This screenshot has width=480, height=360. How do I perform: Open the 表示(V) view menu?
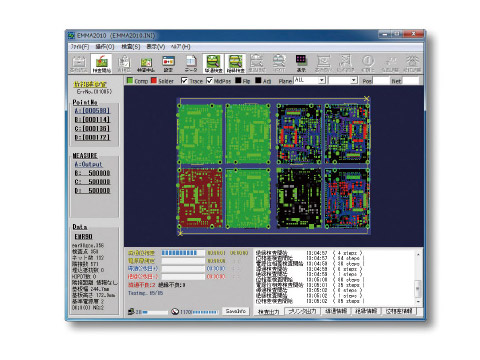coord(156,47)
